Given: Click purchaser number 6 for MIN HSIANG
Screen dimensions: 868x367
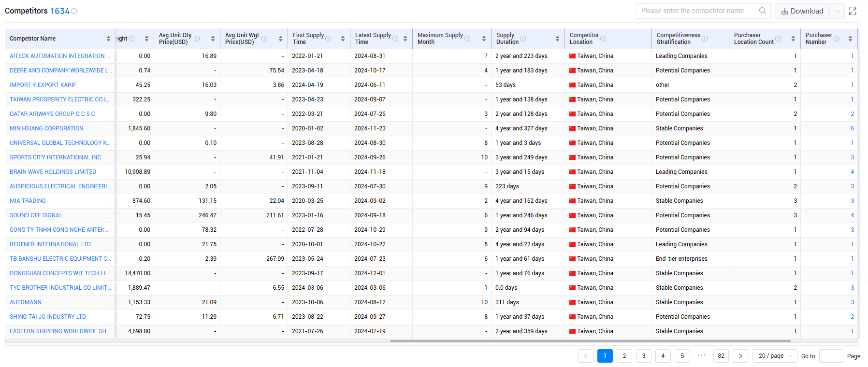Looking at the screenshot, I should tap(852, 128).
